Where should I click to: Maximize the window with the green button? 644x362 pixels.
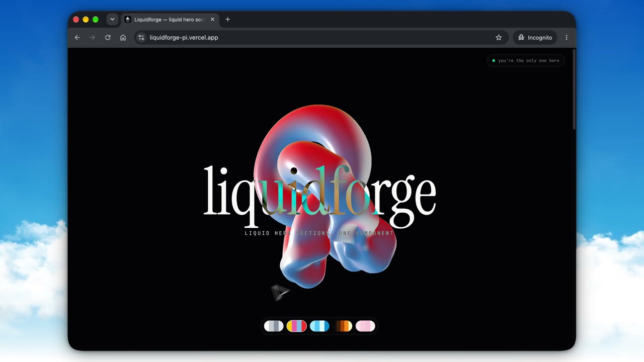[x=95, y=19]
